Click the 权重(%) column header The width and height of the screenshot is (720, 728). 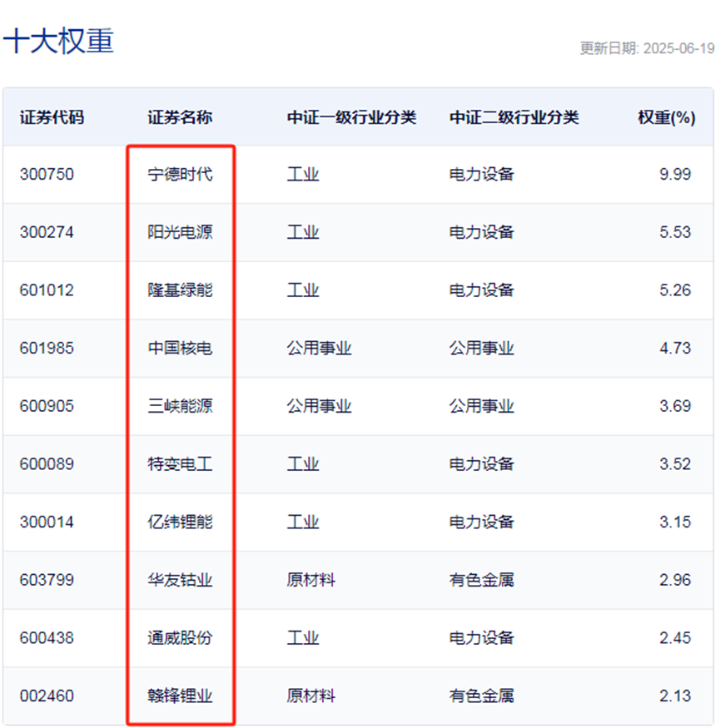pyautogui.click(x=667, y=117)
